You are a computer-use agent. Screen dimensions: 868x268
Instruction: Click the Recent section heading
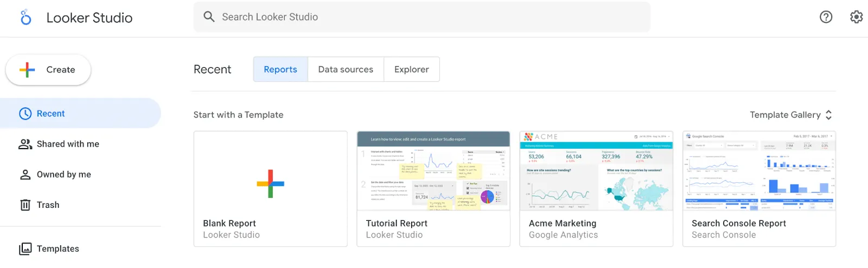point(212,69)
